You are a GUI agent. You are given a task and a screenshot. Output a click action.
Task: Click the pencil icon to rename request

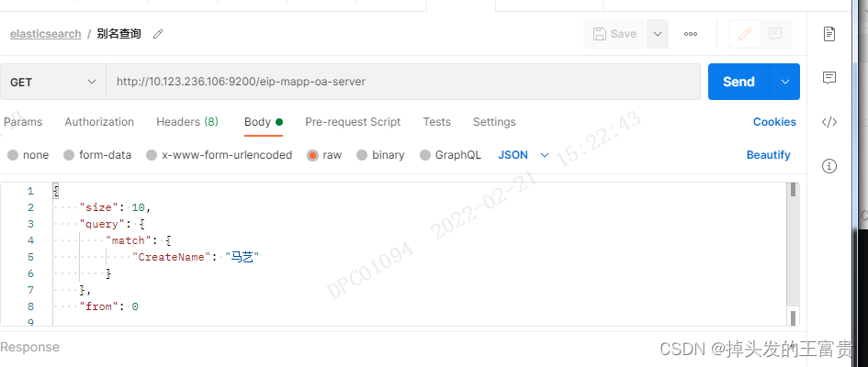point(158,34)
